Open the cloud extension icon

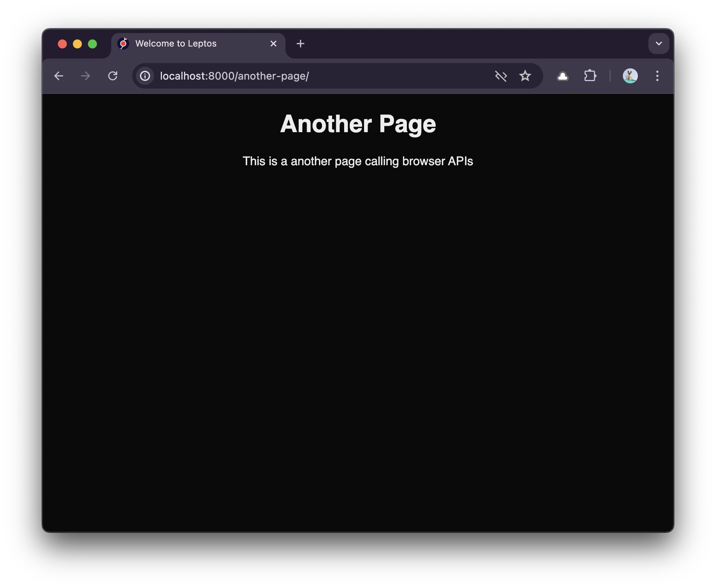[x=562, y=76]
